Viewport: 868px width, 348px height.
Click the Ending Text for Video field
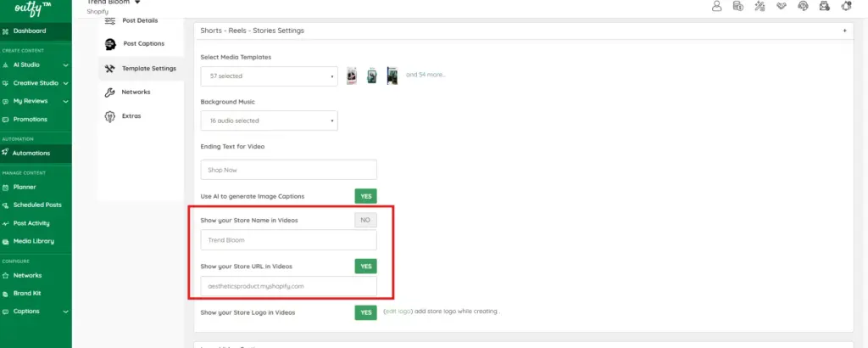tap(288, 170)
